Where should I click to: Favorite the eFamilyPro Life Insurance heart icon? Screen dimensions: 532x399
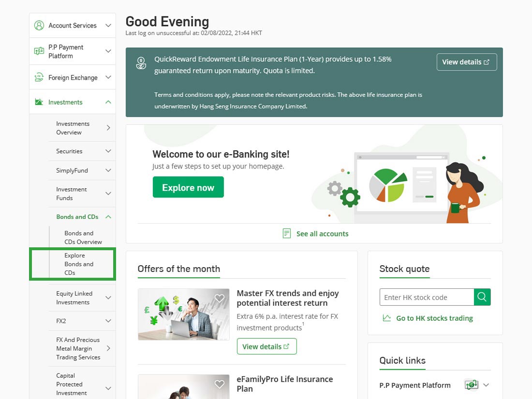click(x=220, y=384)
